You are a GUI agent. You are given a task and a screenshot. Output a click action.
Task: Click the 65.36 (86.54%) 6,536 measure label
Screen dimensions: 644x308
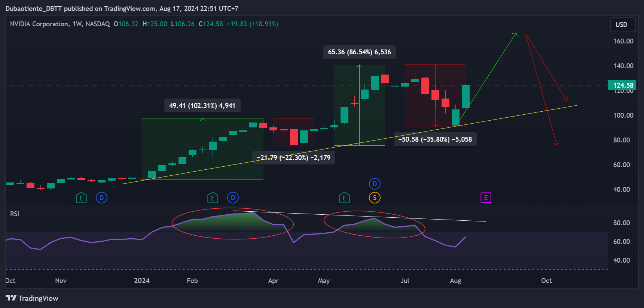[359, 52]
